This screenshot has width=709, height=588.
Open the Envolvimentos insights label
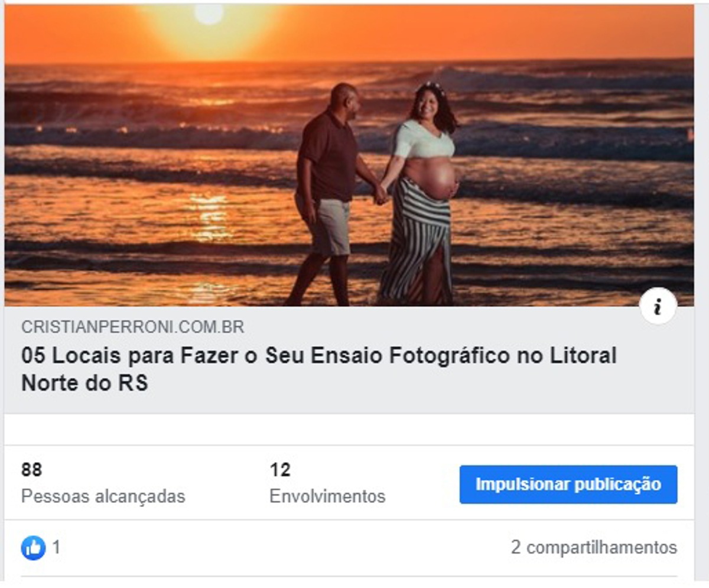coord(327,496)
